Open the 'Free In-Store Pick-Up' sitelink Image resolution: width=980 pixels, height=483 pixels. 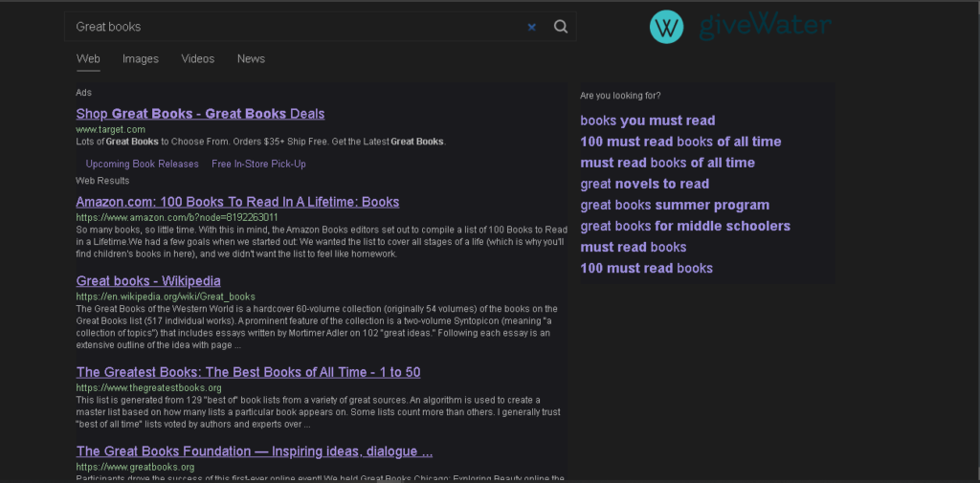click(258, 164)
